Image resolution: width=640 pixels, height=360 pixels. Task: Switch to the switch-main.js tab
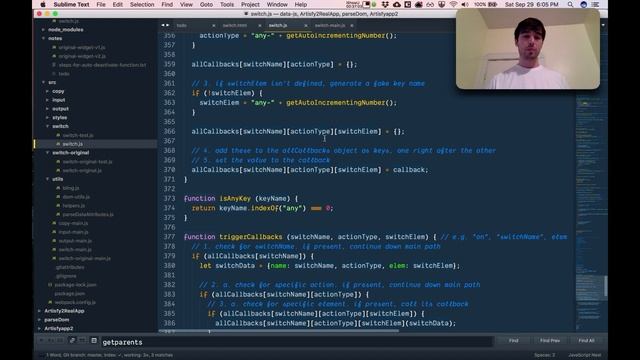coord(330,25)
